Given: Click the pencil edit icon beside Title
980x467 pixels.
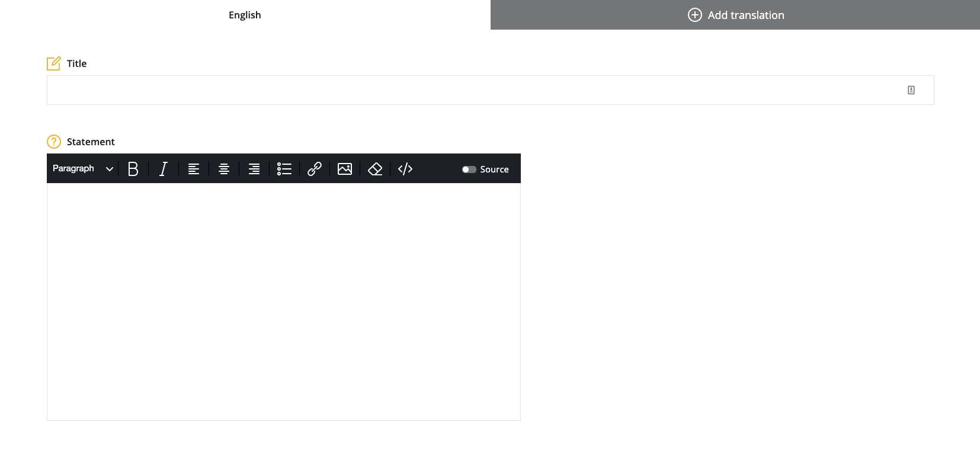Looking at the screenshot, I should [x=54, y=63].
